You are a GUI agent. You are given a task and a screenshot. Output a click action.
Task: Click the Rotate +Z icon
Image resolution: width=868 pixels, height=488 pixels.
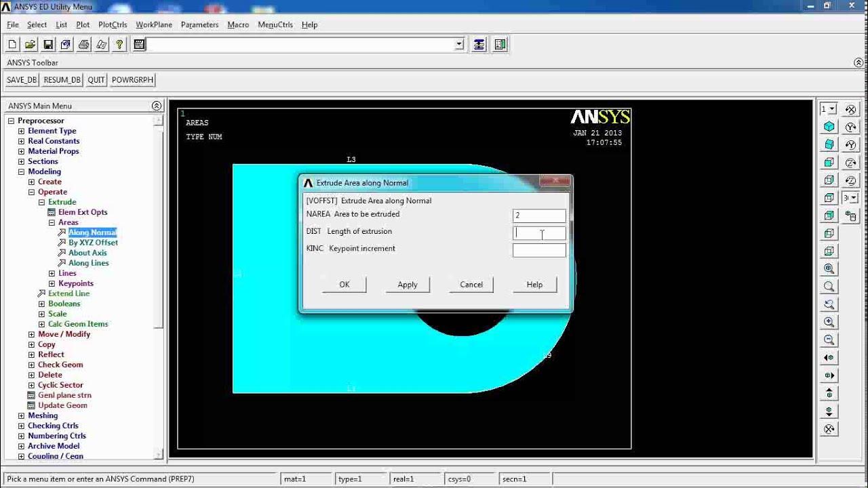pos(850,163)
